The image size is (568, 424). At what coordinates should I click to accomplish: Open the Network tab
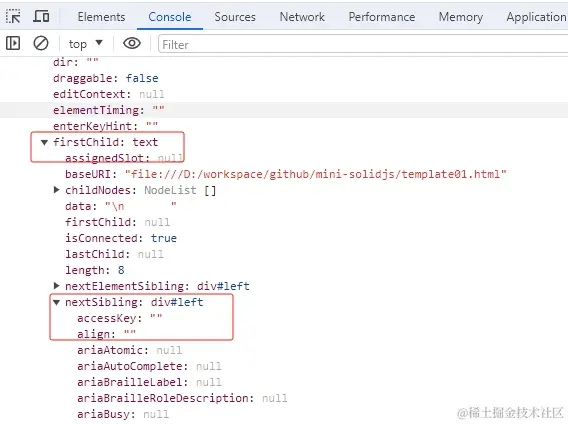[302, 17]
